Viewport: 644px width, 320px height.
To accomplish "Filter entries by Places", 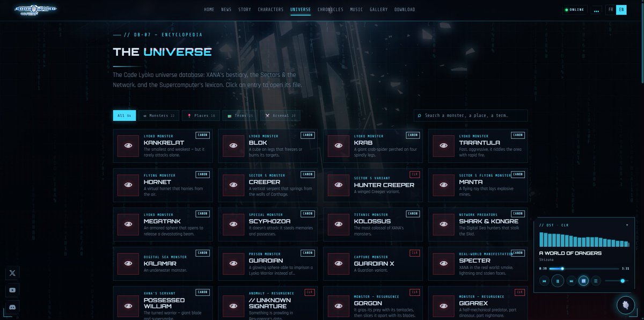I will (201, 115).
